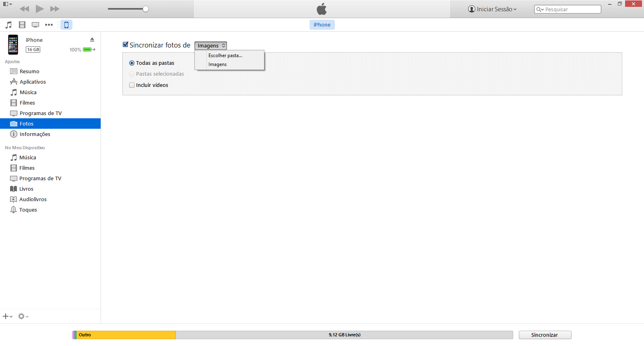Click the Informações info icon

(14, 134)
